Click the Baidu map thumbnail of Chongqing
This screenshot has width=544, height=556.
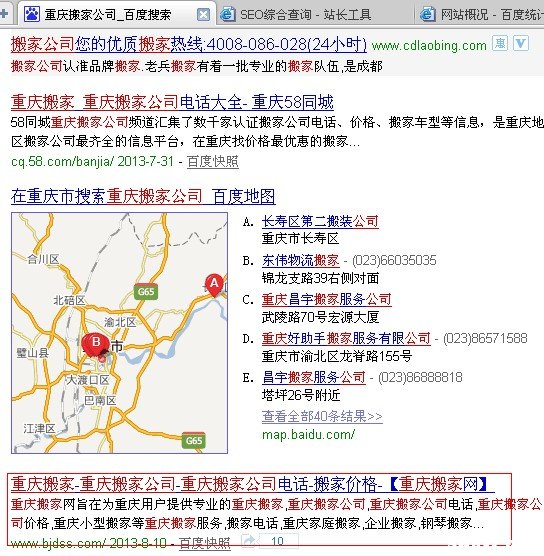119,333
